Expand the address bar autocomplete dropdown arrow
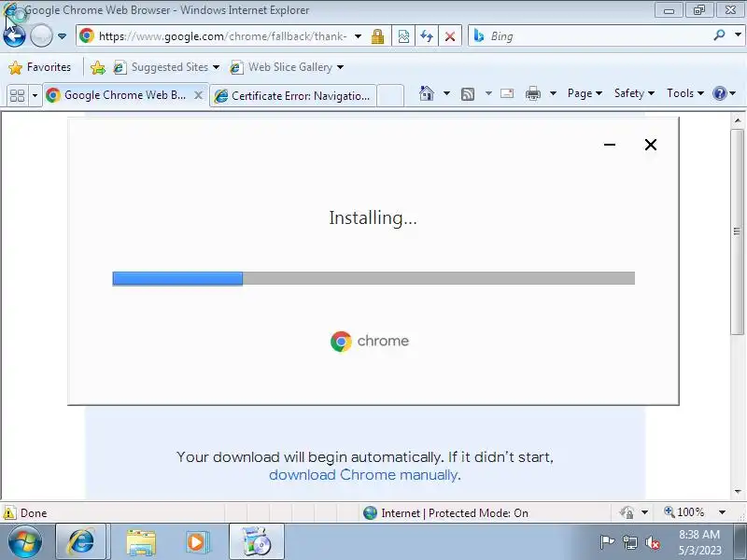The height and width of the screenshot is (560, 747). click(359, 36)
